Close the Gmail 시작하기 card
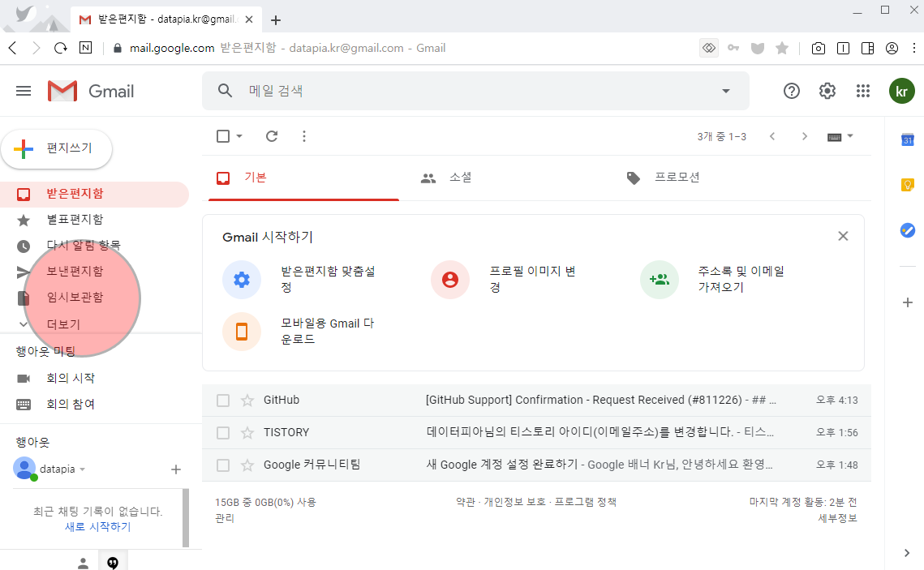Viewport: 924px width, 570px height. pyautogui.click(x=843, y=236)
